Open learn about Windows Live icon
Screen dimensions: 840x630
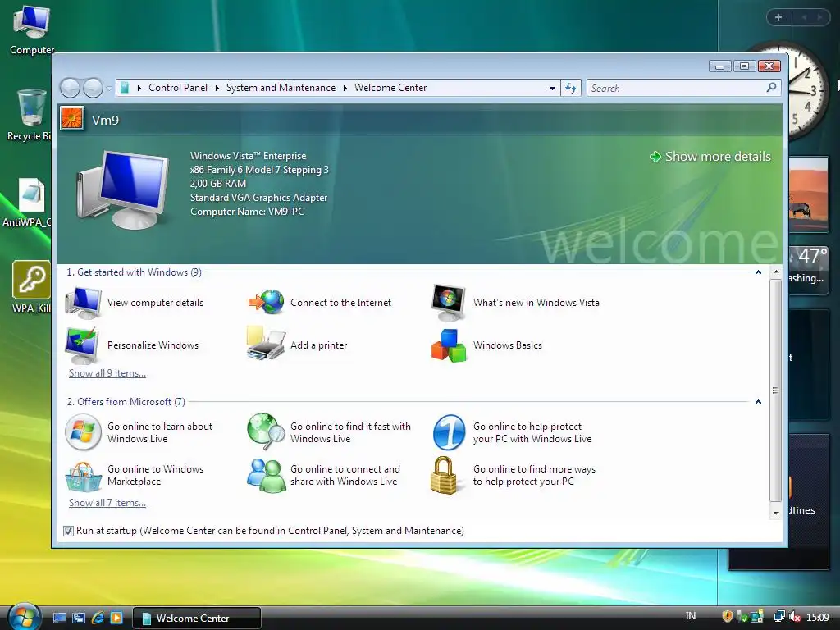(83, 432)
